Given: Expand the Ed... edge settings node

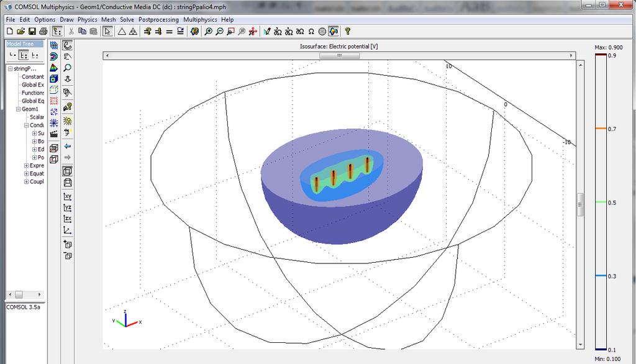Looking at the screenshot, I should [x=35, y=149].
